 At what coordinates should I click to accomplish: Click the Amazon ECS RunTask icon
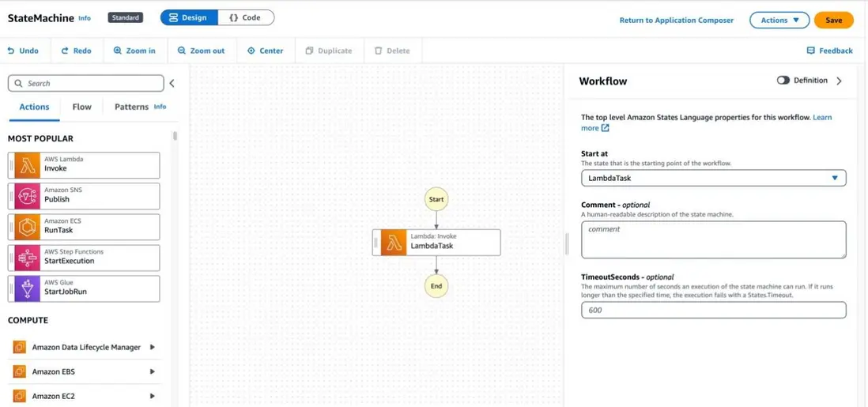[x=28, y=227]
